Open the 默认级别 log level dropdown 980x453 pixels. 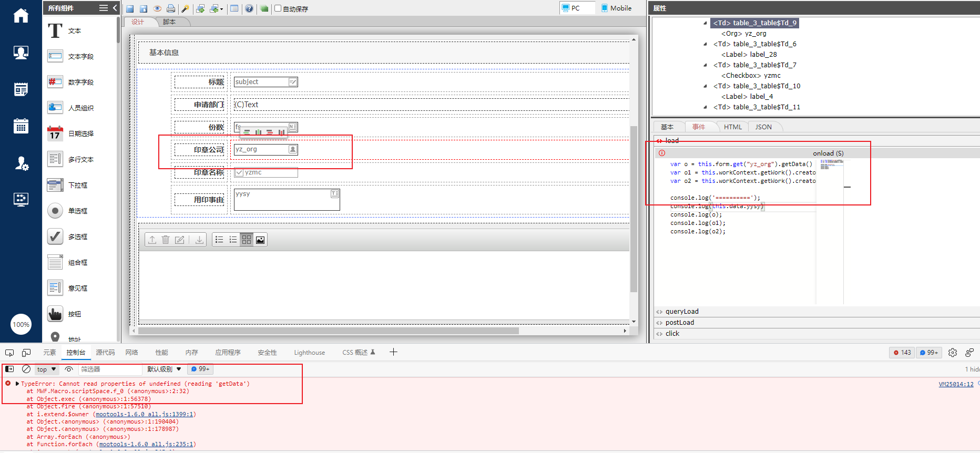tap(164, 369)
